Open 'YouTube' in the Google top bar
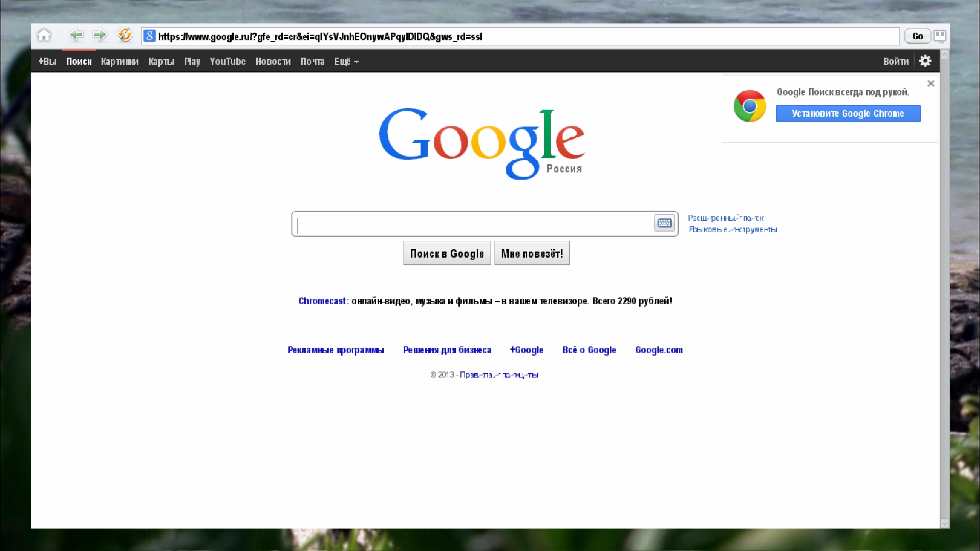Screen dimensions: 980x551 (228, 62)
